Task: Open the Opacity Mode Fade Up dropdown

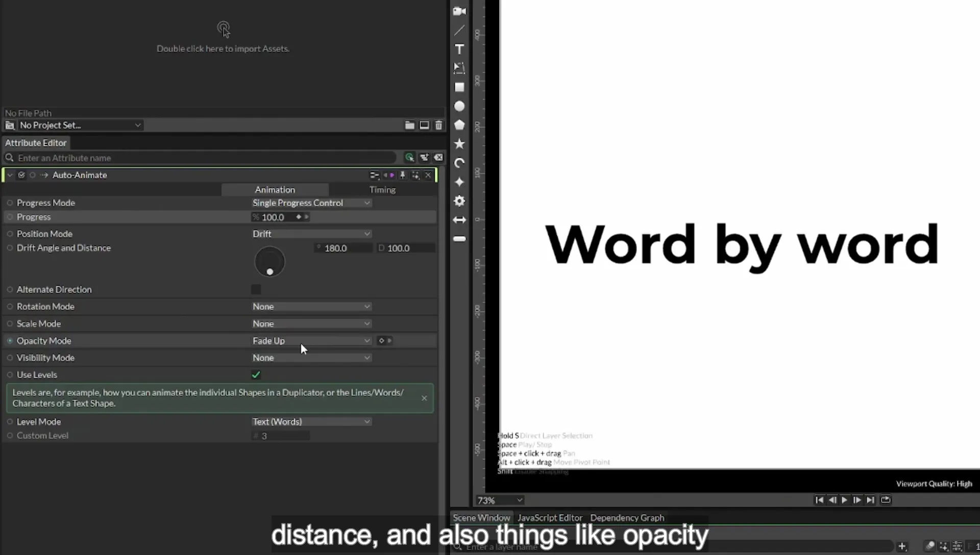Action: tap(311, 341)
